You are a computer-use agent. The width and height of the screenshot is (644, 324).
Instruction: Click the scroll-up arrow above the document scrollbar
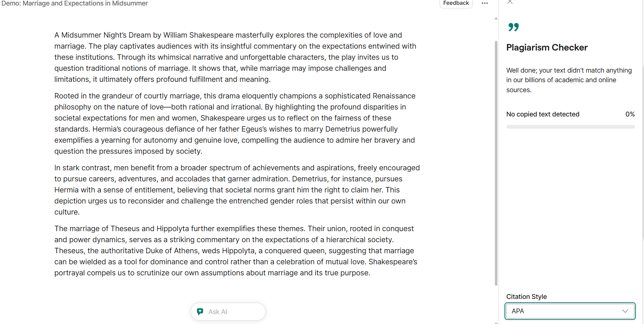click(496, 18)
